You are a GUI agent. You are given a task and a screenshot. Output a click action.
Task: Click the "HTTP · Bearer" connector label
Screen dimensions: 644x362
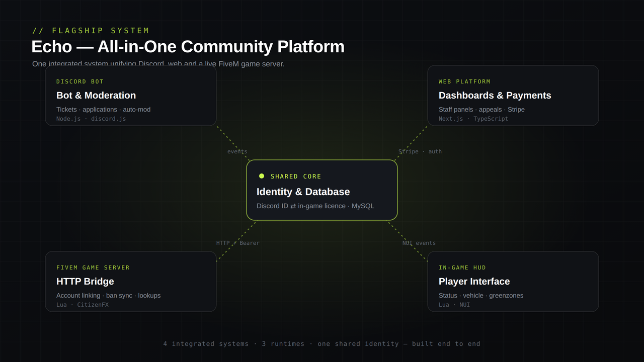pyautogui.click(x=238, y=243)
